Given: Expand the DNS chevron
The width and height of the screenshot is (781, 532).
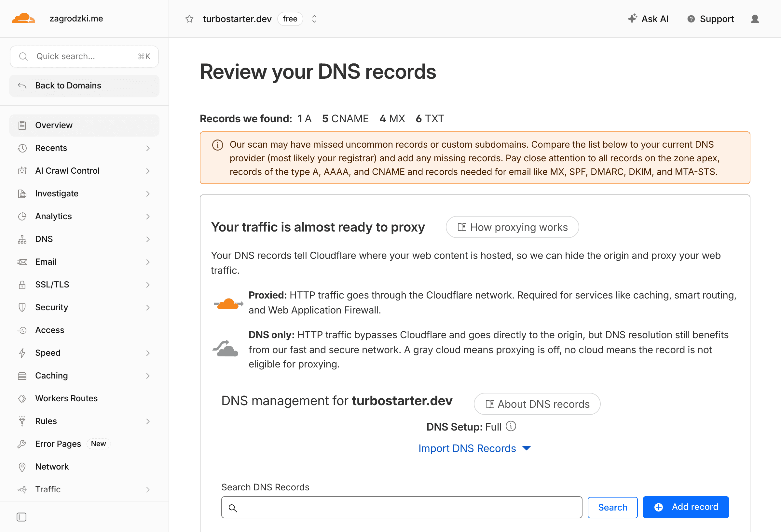Looking at the screenshot, I should pos(148,239).
